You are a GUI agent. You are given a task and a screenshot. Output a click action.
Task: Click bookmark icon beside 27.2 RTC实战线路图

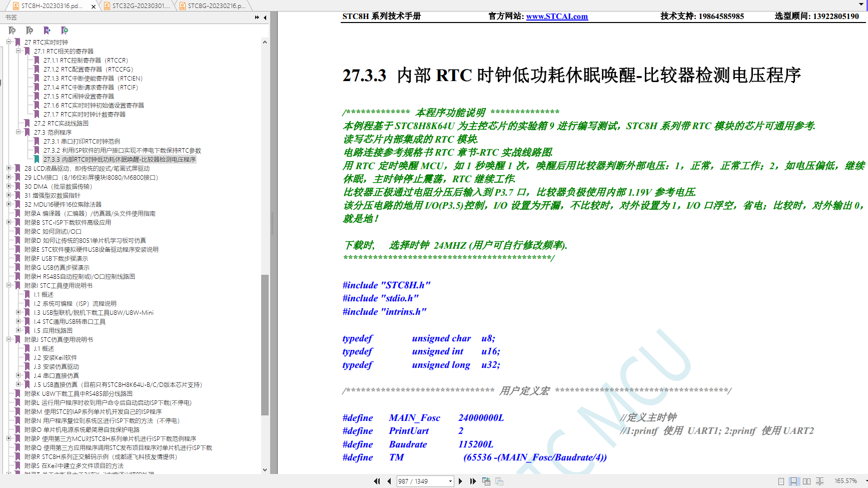click(28, 124)
